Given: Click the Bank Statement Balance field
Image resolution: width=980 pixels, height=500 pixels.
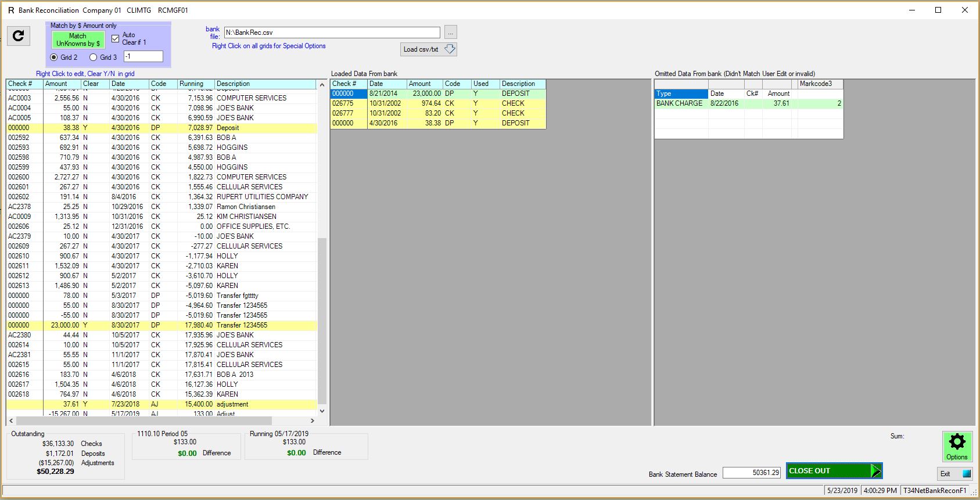Looking at the screenshot, I should 751,473.
